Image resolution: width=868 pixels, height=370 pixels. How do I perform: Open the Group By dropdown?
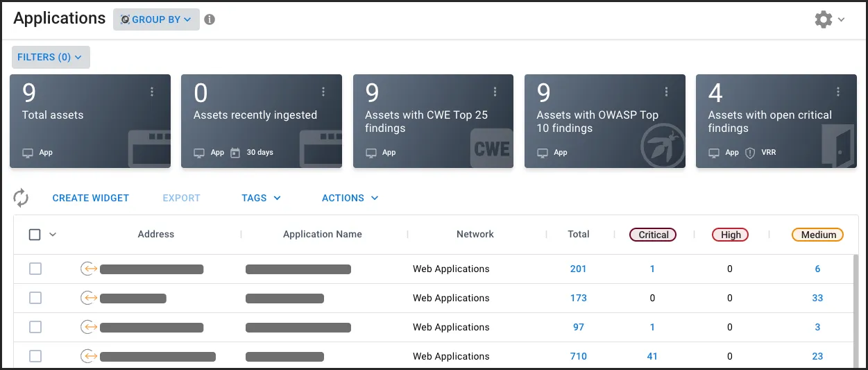(x=156, y=19)
